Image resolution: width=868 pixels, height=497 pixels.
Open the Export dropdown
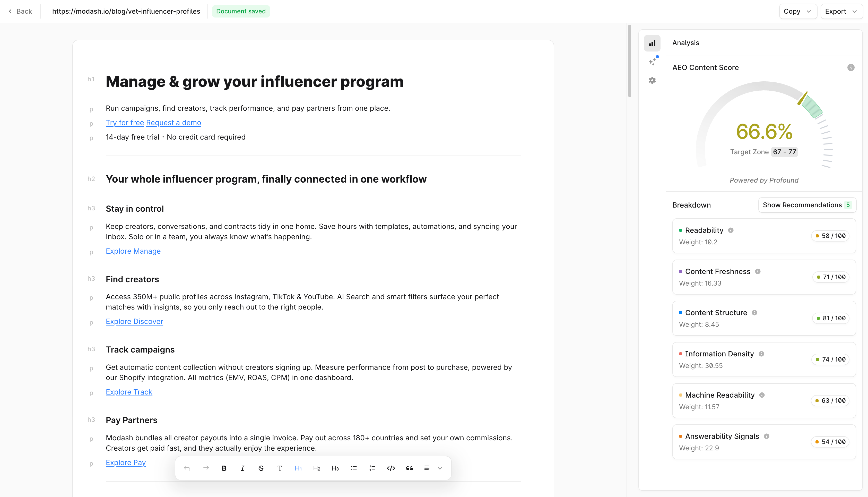point(841,11)
